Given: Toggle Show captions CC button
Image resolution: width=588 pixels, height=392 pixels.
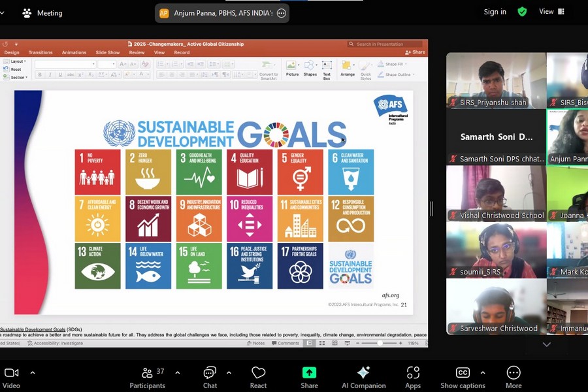Looking at the screenshot, I should (463, 378).
